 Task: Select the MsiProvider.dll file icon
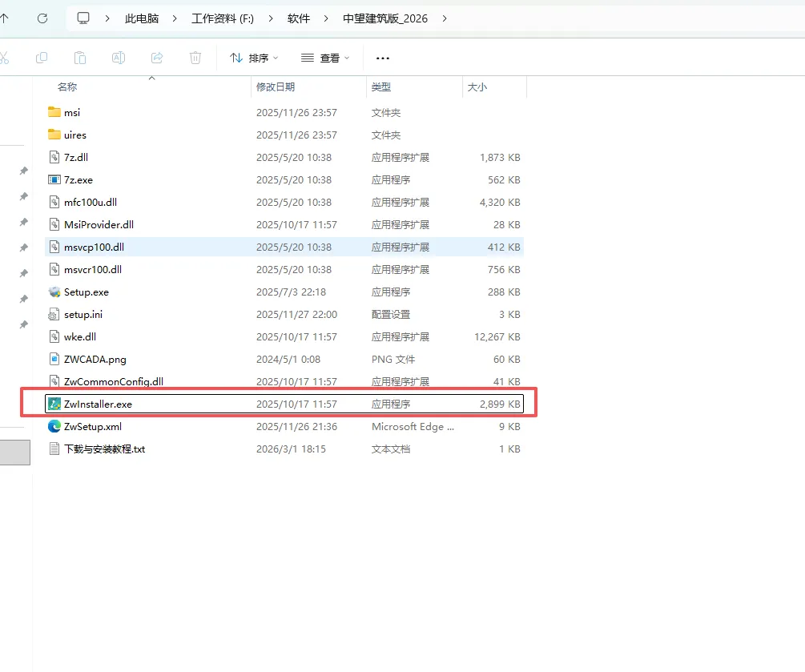(x=54, y=225)
